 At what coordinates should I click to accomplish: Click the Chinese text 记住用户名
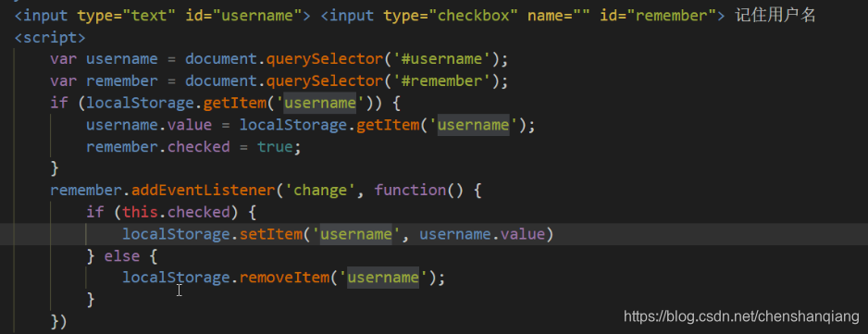click(x=775, y=15)
